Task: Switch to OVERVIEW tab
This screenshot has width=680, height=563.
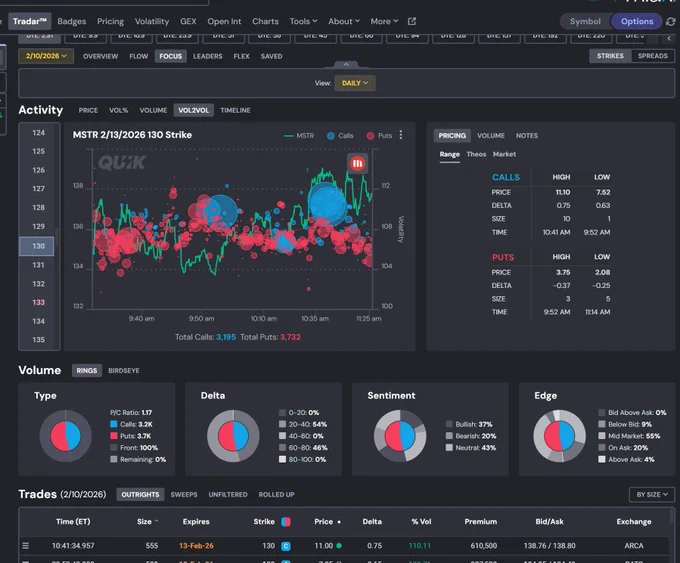Action: [100, 56]
